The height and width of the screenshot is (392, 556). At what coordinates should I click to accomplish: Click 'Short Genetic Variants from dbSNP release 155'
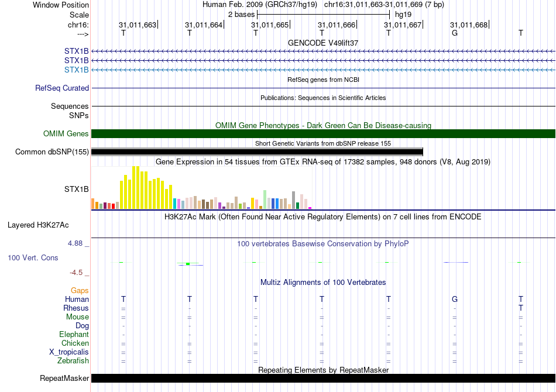tap(323, 143)
